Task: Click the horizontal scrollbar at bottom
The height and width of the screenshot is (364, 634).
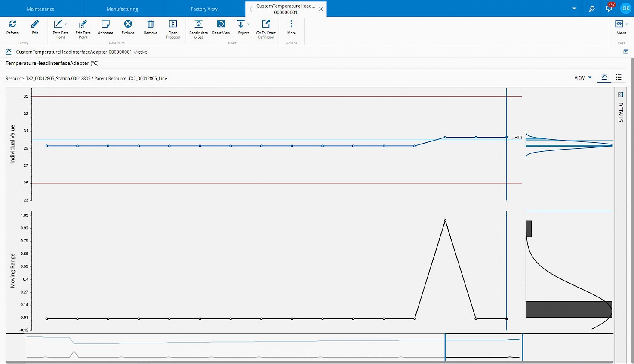Action: 310,362
